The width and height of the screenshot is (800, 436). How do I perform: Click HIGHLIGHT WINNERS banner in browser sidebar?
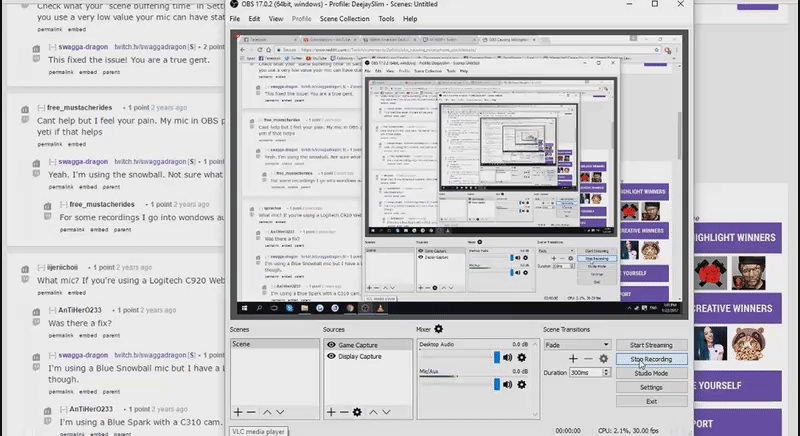[x=737, y=238]
